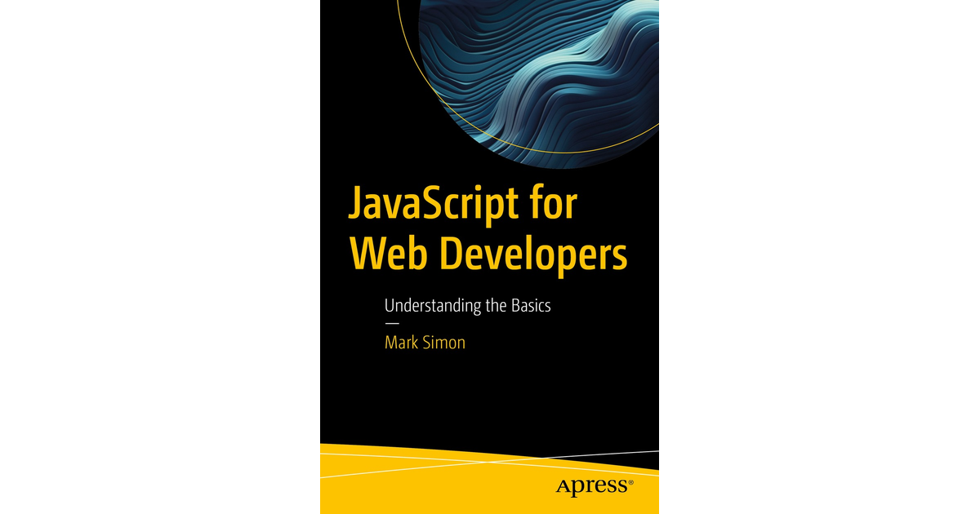The image size is (980, 514).
Task: Click the "Understanding the Basics" subtitle
Action: [x=468, y=307]
